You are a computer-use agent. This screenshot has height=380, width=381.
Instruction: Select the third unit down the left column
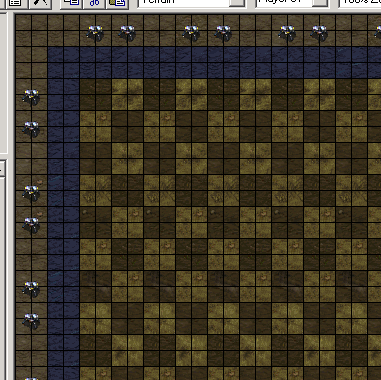click(31, 193)
